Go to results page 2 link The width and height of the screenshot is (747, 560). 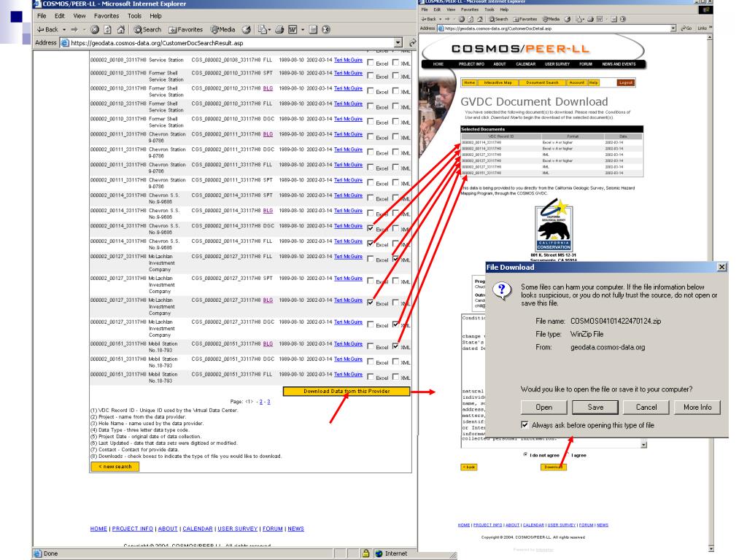(260, 402)
